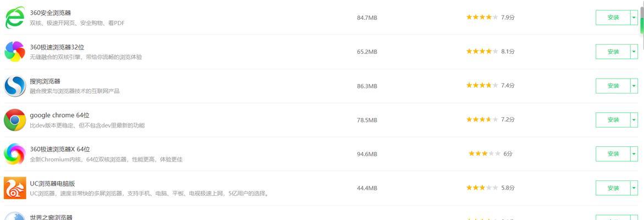The image size is (644, 220).
Task: Install 360极速浏览器32位 via the 安装 button
Action: click(x=613, y=52)
